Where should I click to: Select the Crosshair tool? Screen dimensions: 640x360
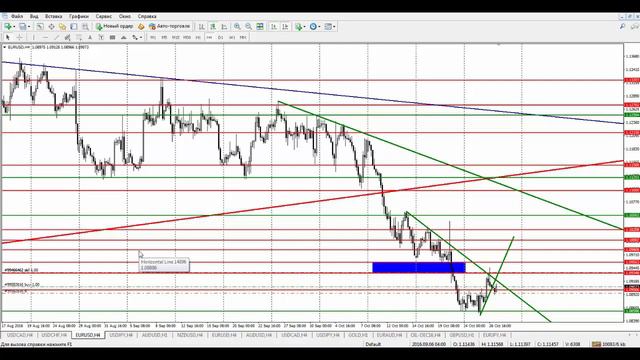coord(19,37)
